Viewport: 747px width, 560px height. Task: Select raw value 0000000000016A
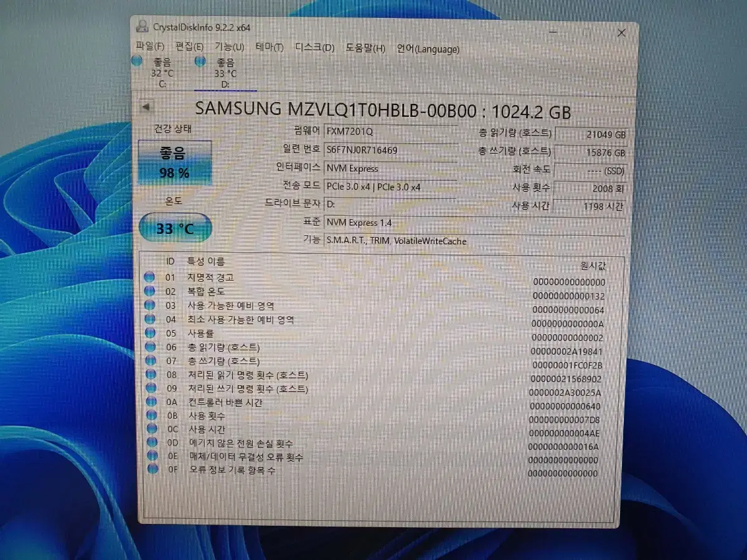point(563,447)
